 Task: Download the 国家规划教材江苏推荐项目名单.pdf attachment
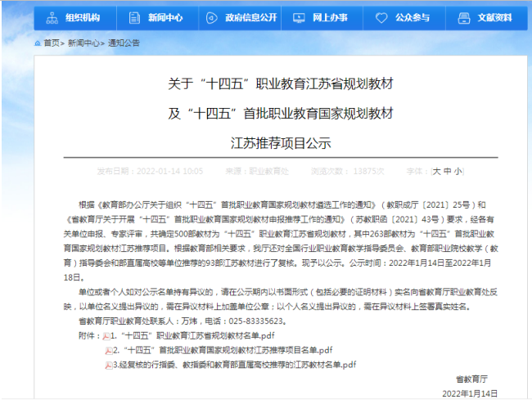coord(225,350)
